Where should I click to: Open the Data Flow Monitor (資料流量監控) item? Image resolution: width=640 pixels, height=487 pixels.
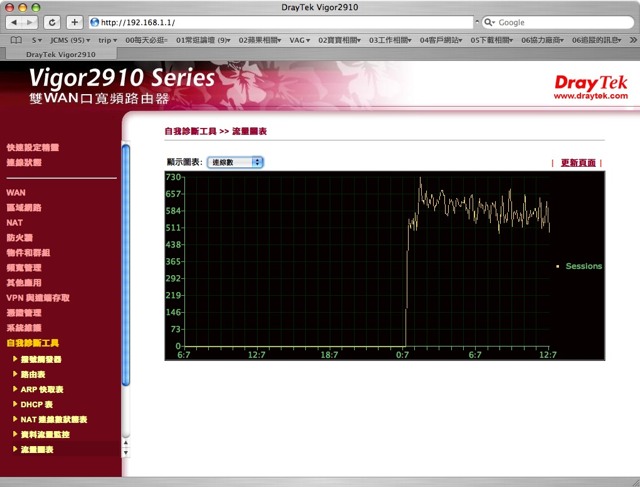pos(45,434)
